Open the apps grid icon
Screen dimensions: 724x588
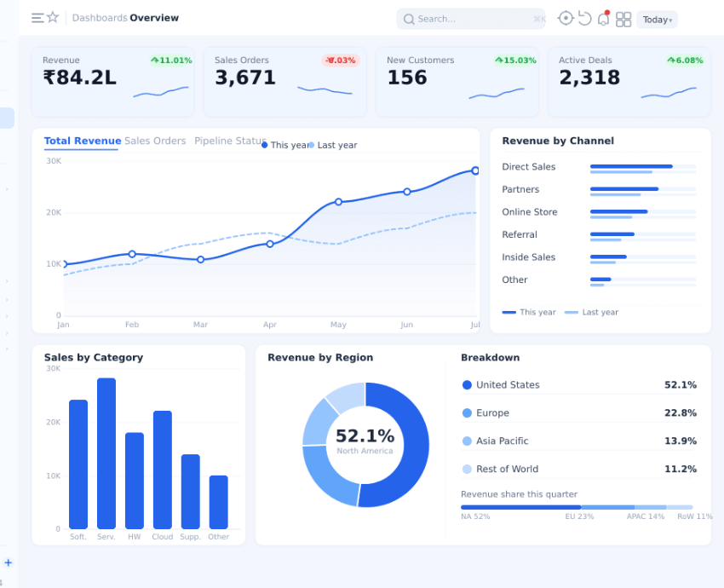coord(623,20)
